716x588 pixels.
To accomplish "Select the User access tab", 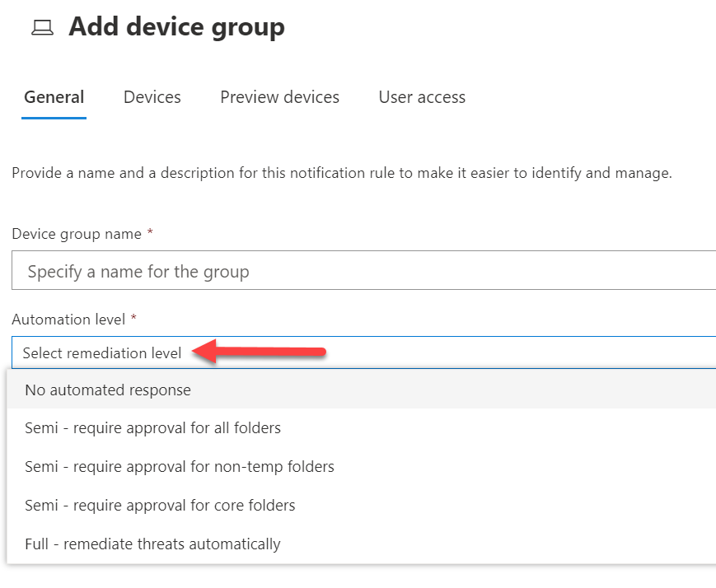I will click(x=422, y=97).
